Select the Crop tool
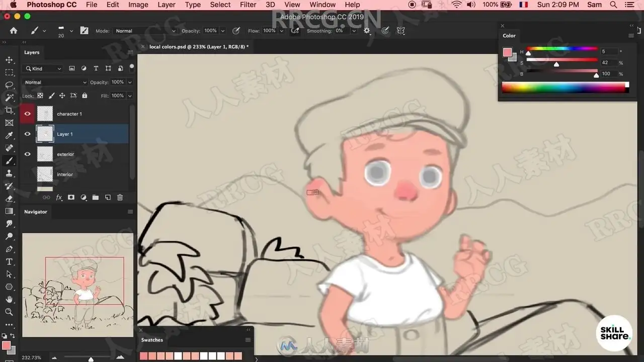The image size is (644, 362). 9,110
